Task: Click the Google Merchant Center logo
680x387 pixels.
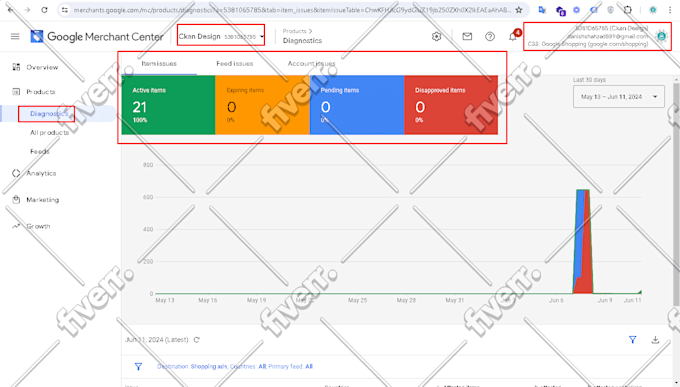Action: pyautogui.click(x=97, y=36)
